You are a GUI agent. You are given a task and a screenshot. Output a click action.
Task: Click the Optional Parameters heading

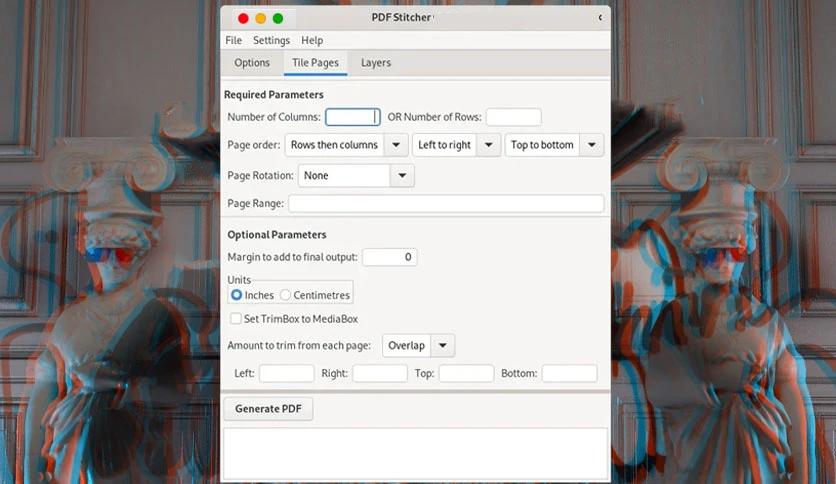pos(277,235)
